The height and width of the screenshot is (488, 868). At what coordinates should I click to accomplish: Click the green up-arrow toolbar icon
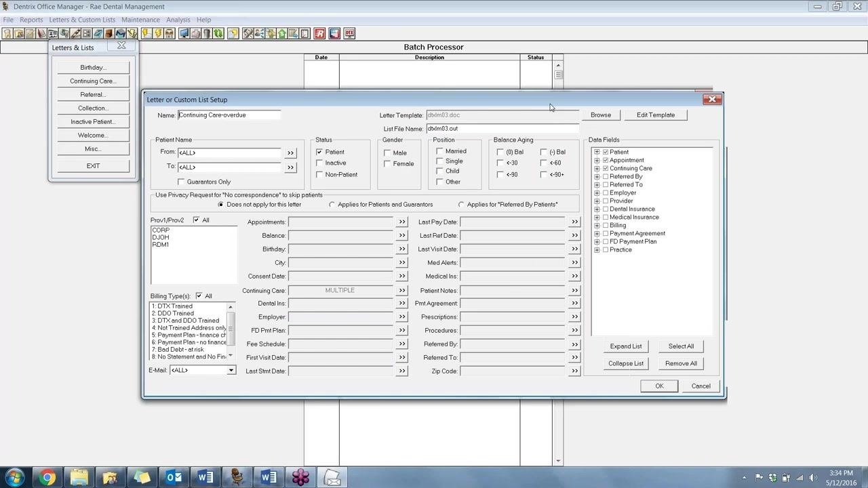pyautogui.click(x=282, y=33)
